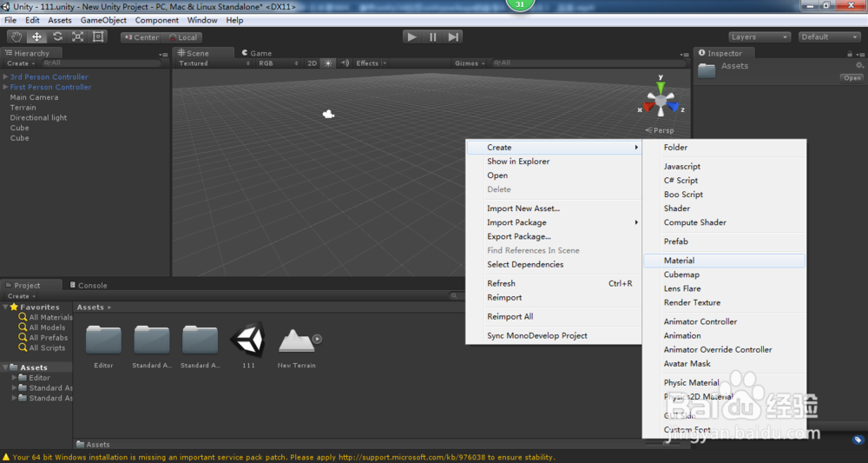Viewport: 868px width, 463px height.
Task: Select the Hand tool
Action: [16, 36]
